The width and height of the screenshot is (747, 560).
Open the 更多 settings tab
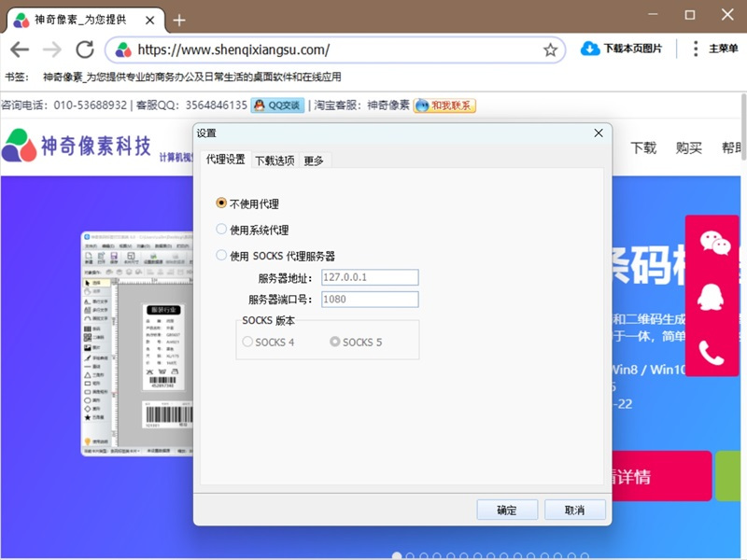(314, 160)
